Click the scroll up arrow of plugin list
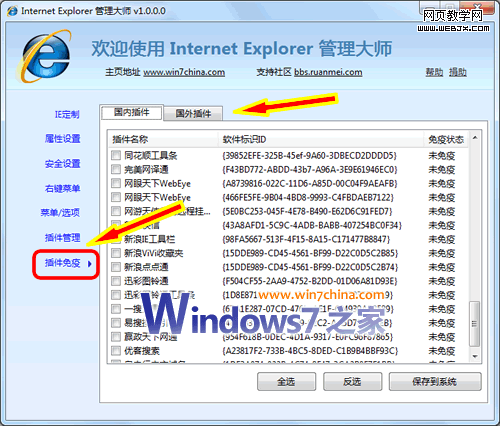Image resolution: width=500 pixels, height=426 pixels. 475,138
